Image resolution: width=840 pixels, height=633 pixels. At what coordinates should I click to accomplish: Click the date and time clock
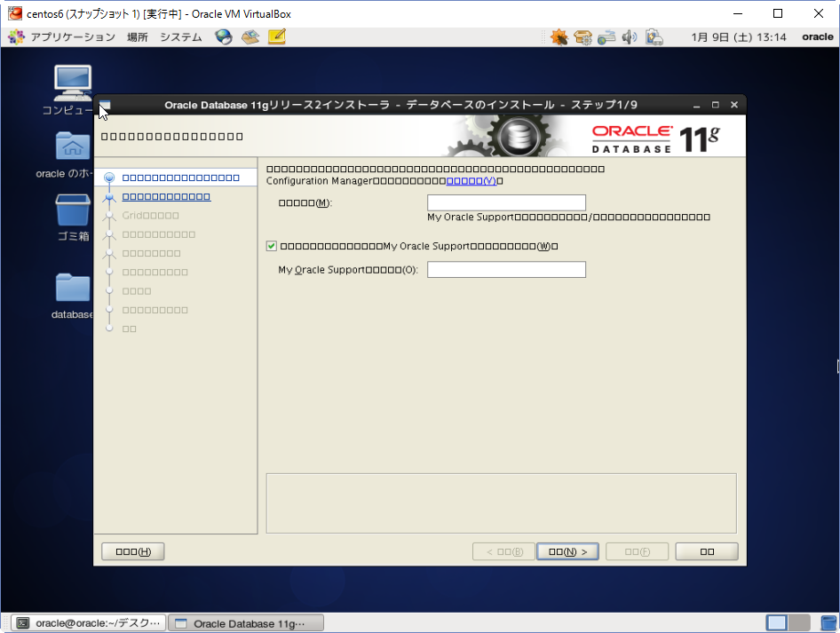point(739,37)
